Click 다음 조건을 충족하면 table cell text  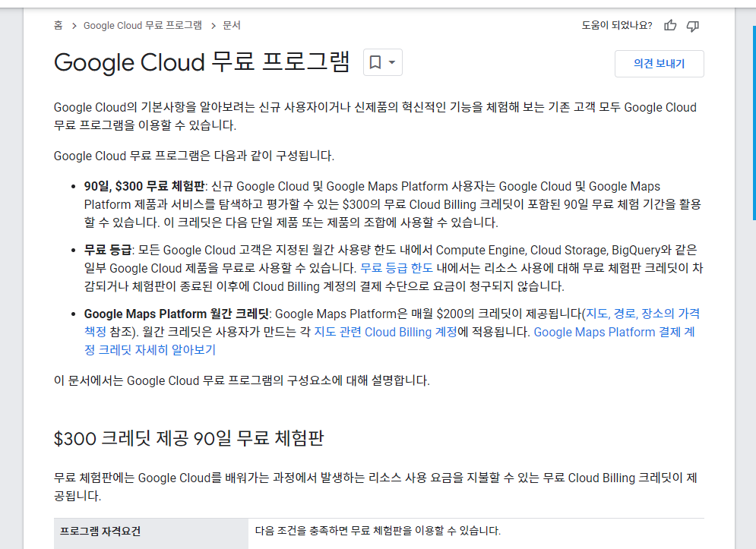tap(378, 531)
